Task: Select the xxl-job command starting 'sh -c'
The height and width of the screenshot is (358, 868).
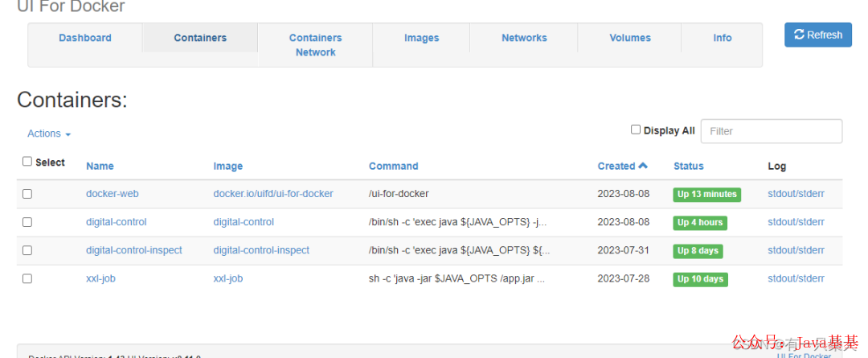Action: [457, 278]
